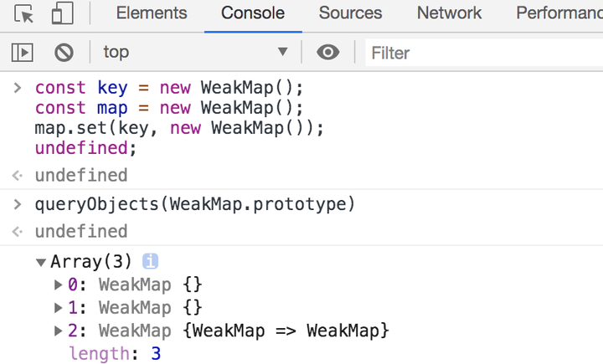This screenshot has width=603, height=364.
Task: Expand entry 2: WeakMap {WeakMap => WeakMap}
Action: click(x=58, y=331)
